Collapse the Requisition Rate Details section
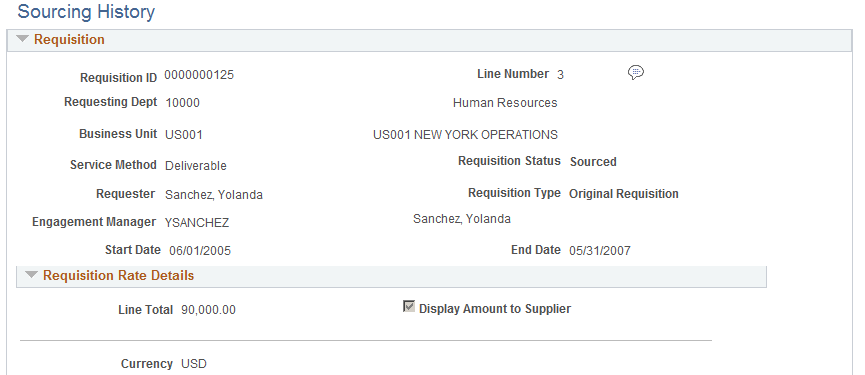This screenshot has height=375, width=865. (x=31, y=275)
